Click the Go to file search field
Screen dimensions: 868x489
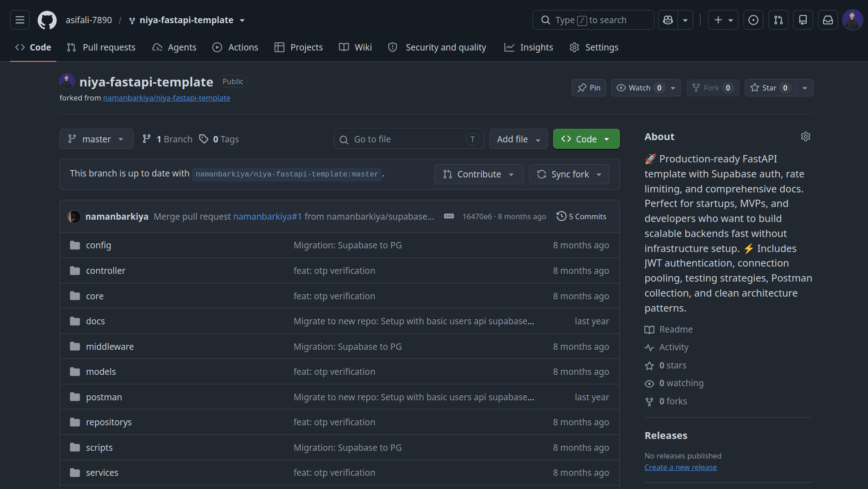tap(409, 139)
